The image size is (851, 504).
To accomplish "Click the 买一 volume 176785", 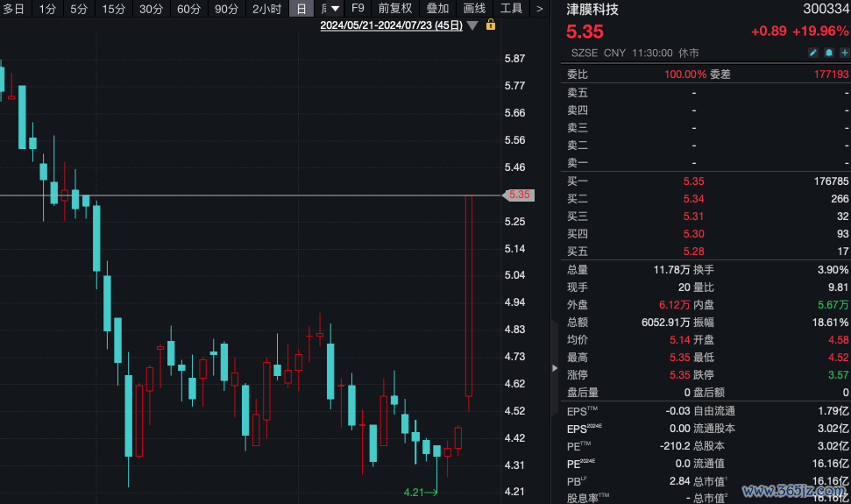I will coord(831,181).
